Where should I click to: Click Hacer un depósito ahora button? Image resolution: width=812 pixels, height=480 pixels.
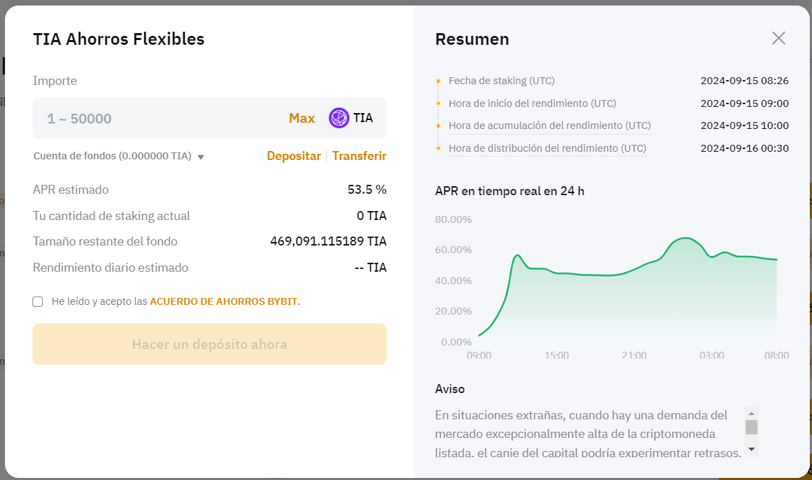click(x=210, y=344)
